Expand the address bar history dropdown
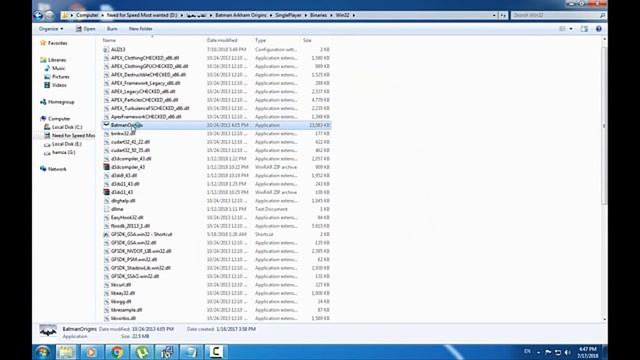Image resolution: width=640 pixels, height=360 pixels. point(494,15)
